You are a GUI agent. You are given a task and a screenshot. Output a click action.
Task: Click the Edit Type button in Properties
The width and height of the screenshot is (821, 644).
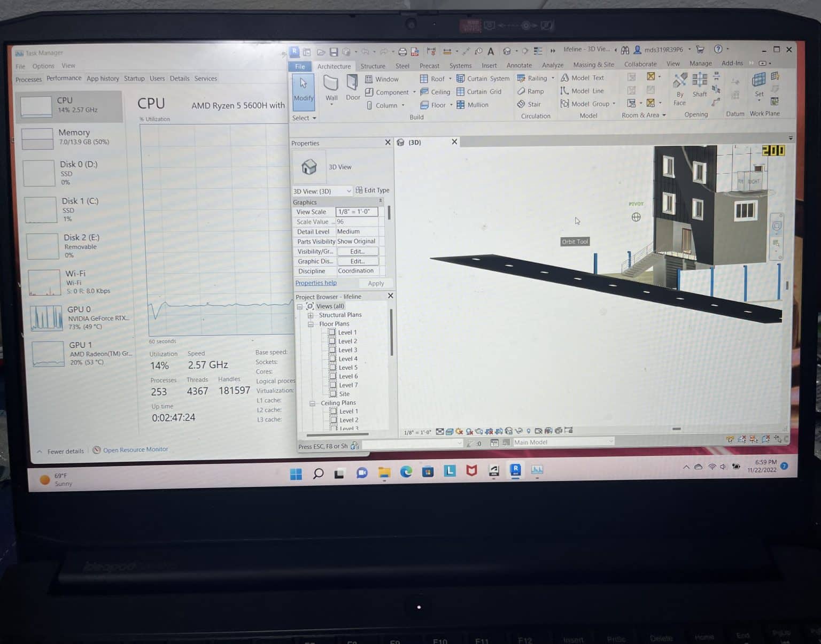(x=373, y=190)
